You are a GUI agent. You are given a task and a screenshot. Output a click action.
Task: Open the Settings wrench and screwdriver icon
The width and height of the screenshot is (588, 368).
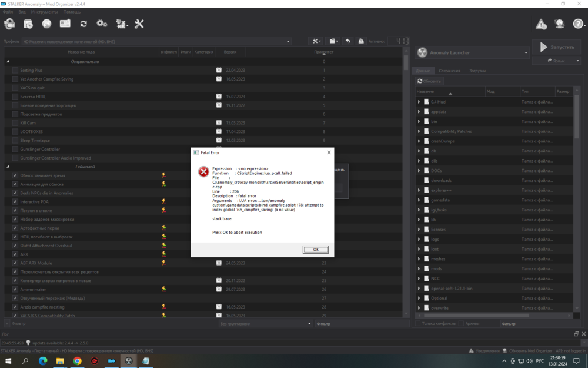[139, 24]
